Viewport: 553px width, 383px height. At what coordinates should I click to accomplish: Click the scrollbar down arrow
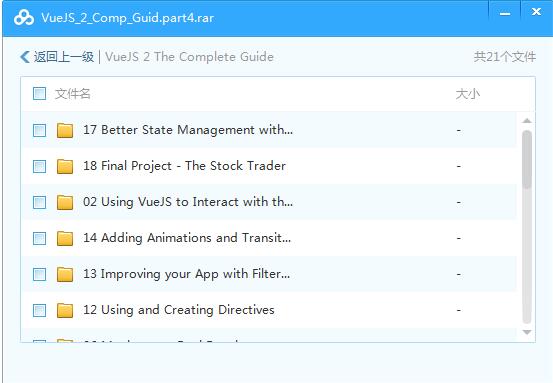[527, 332]
